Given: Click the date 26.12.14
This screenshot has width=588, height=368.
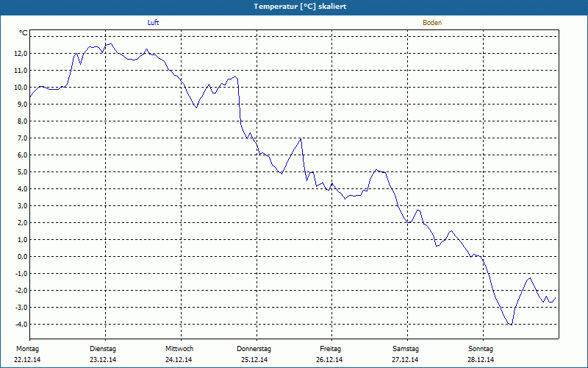Looking at the screenshot, I should click(329, 360).
